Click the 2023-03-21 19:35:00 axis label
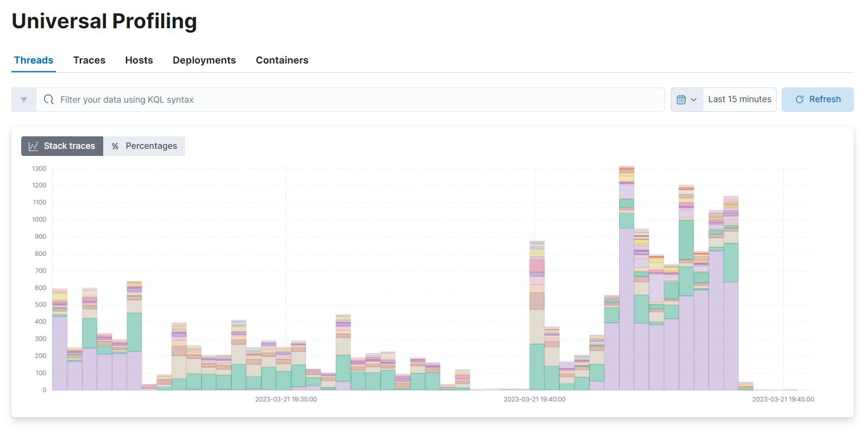Screen dimensions: 868x434 click(286, 399)
